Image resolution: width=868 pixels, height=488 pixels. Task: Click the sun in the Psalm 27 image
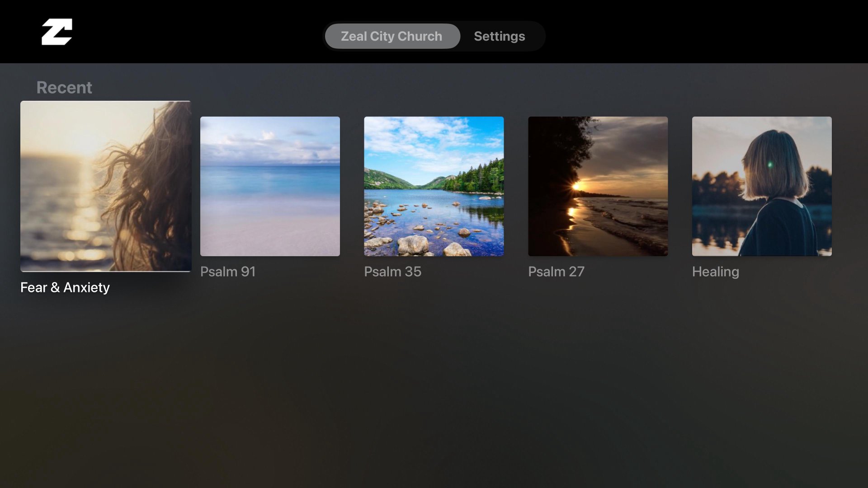point(576,186)
